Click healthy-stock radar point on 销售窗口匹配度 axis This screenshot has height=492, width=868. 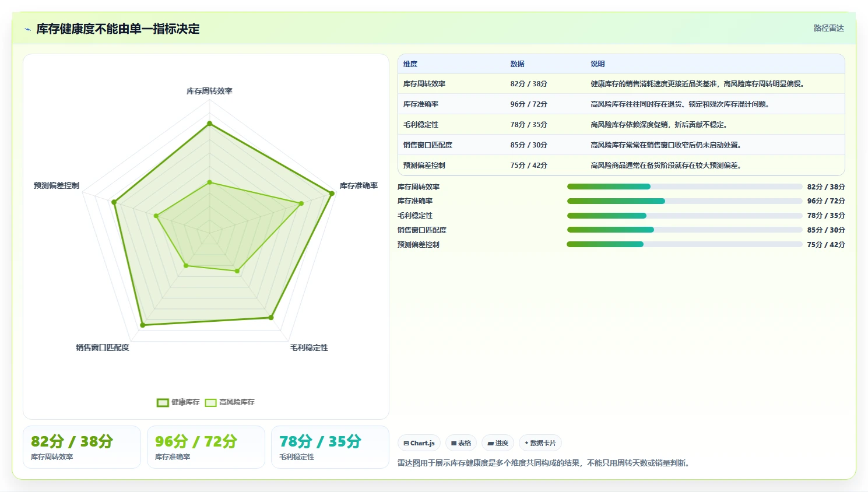142,325
